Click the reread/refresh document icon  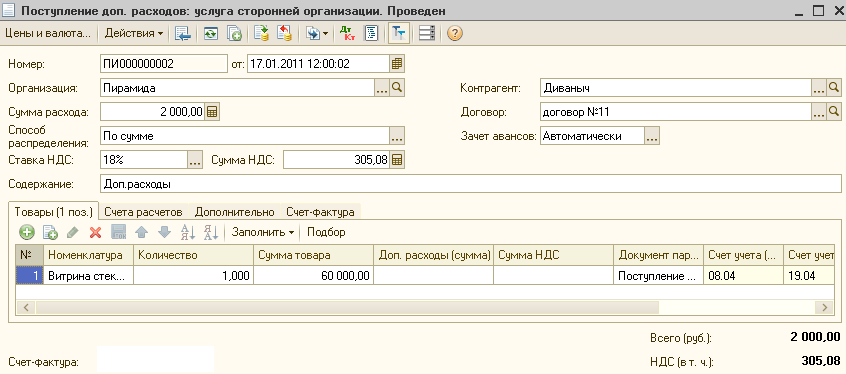coord(211,33)
